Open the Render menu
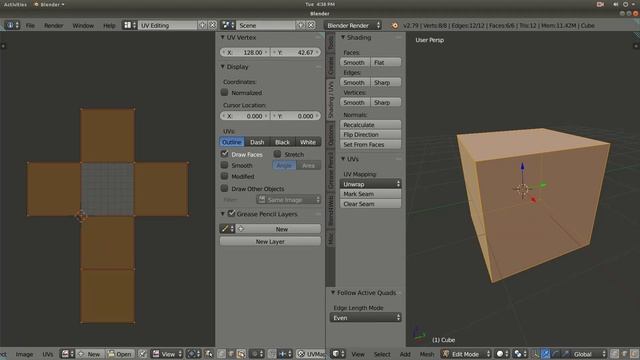Screen dimensions: 640x360 pos(53,25)
